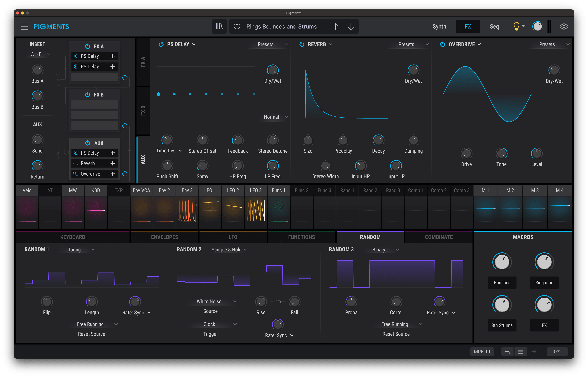
Task: Click Bounces macro name button
Action: 502,282
